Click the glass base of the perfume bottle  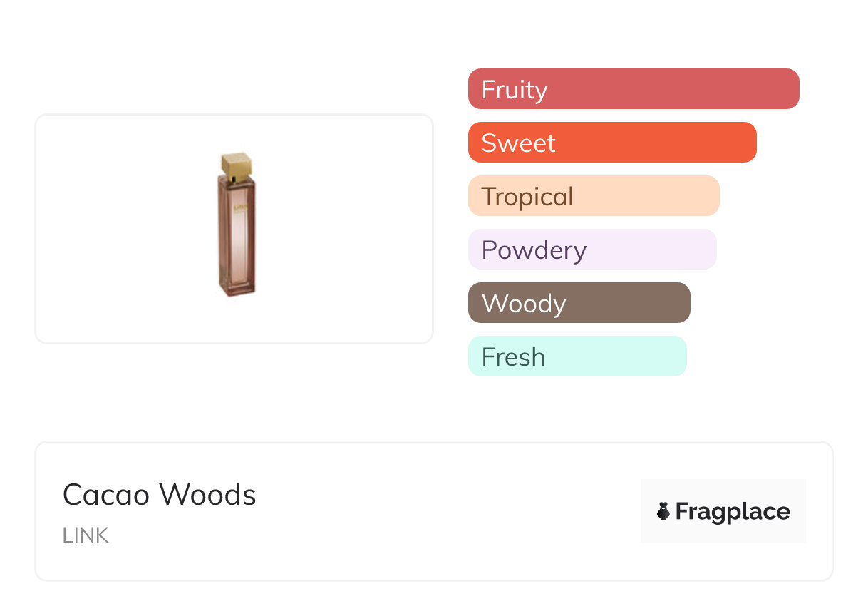pyautogui.click(x=237, y=287)
